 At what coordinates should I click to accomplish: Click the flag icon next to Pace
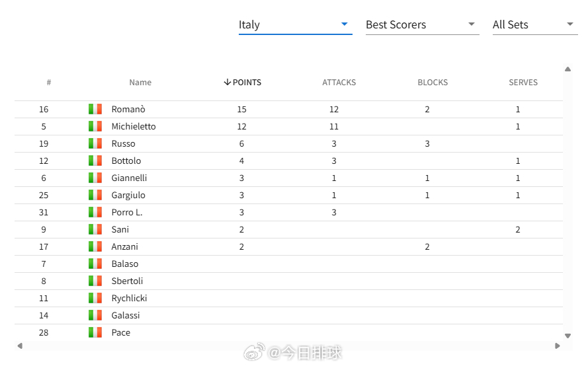point(95,332)
